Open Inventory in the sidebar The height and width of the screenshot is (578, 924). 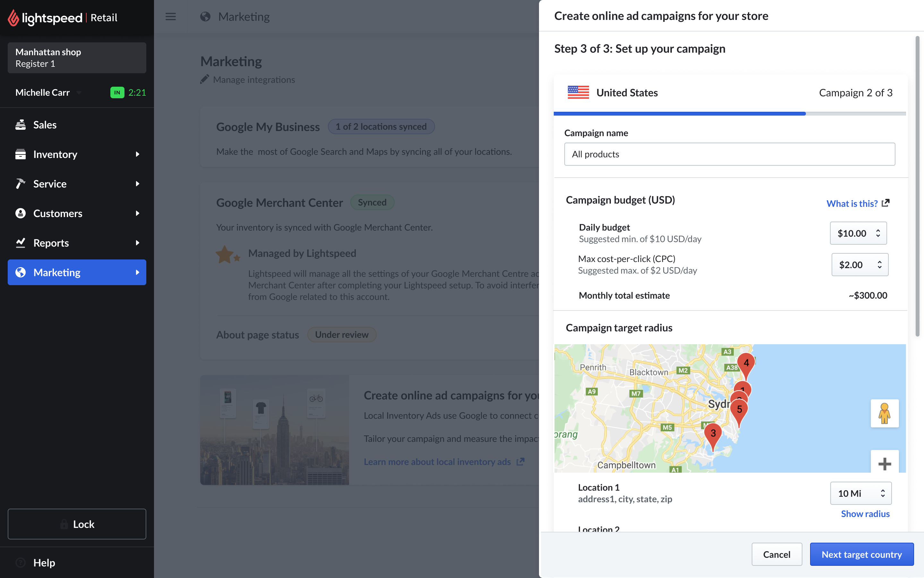[77, 154]
